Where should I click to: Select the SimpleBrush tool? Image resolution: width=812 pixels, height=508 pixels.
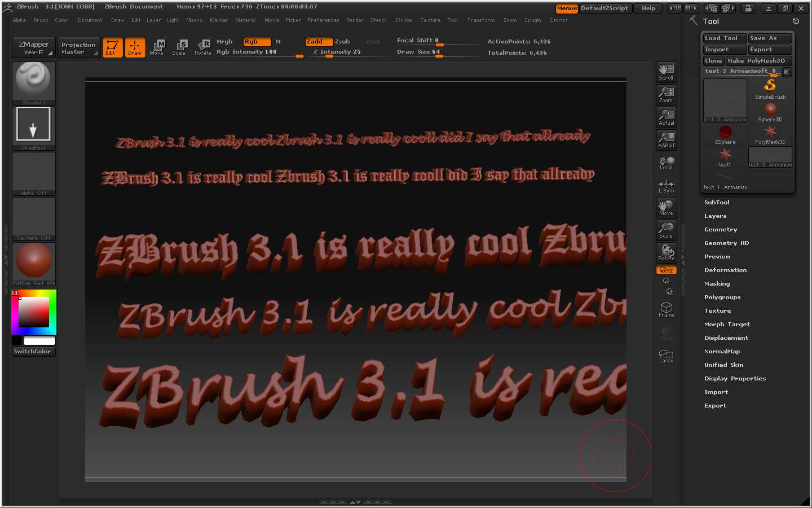pyautogui.click(x=770, y=89)
